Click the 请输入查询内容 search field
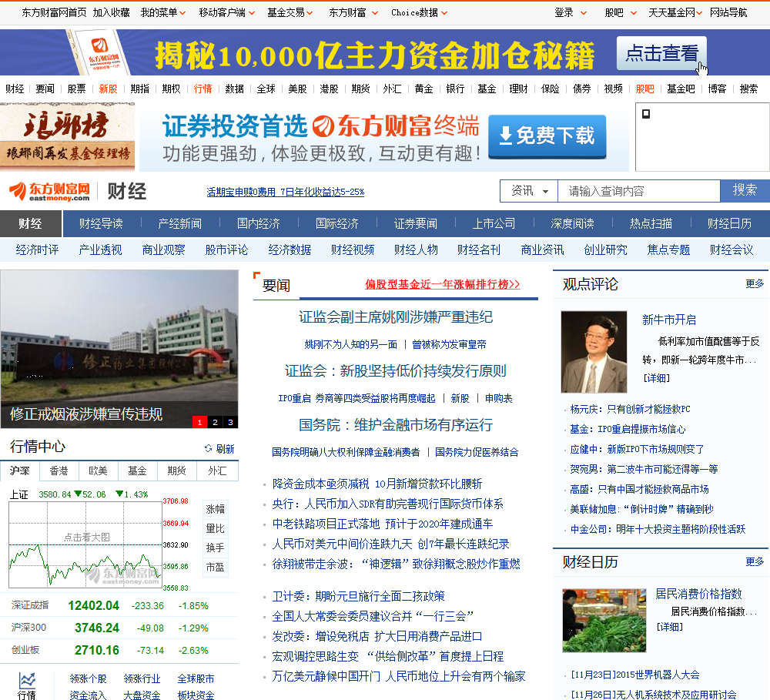 point(639,191)
